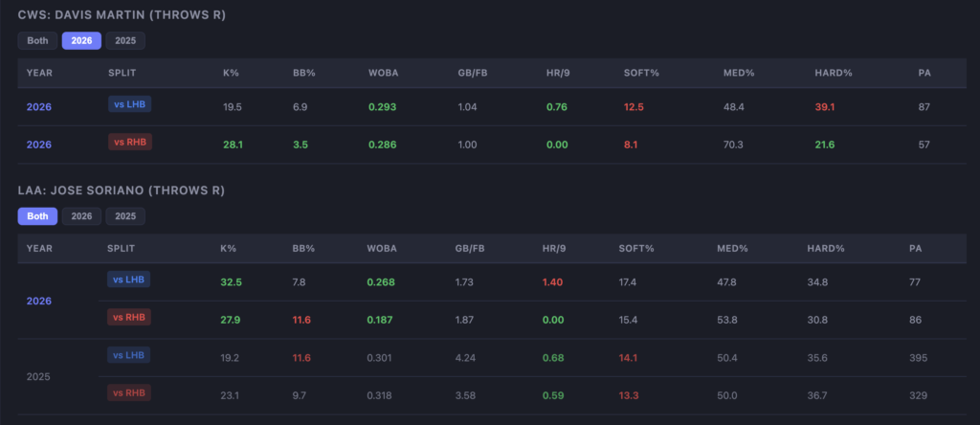
Task: Sort Martin's table by WOBA column header
Action: 383,73
